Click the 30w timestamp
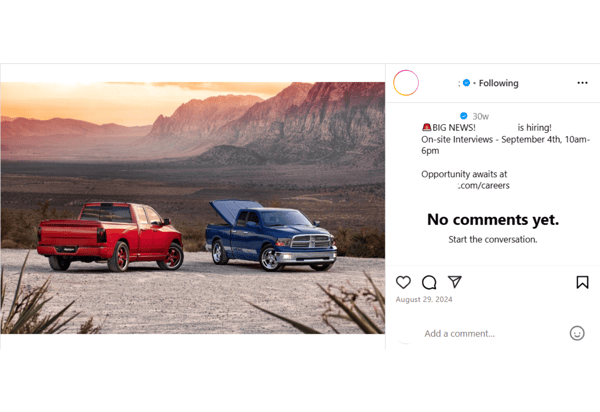Image resolution: width=600 pixels, height=412 pixels. (481, 116)
